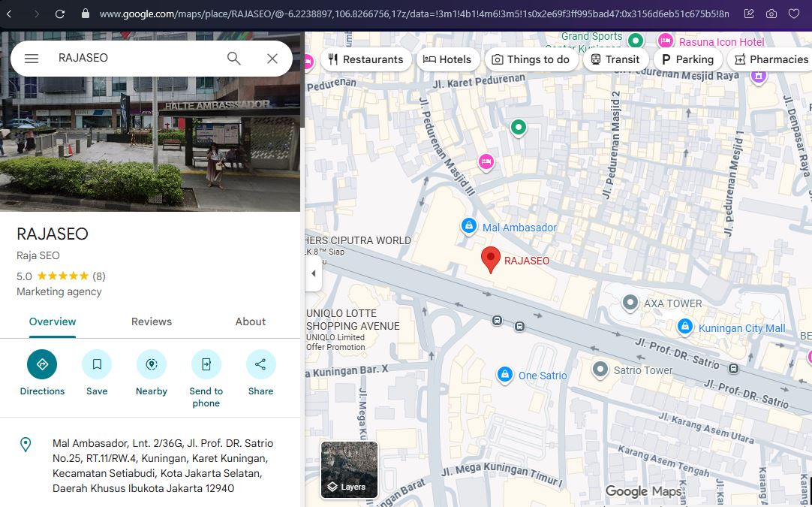Save RAJASEO using the bookmark icon
Viewport: 812px width, 507px height.
tap(97, 364)
